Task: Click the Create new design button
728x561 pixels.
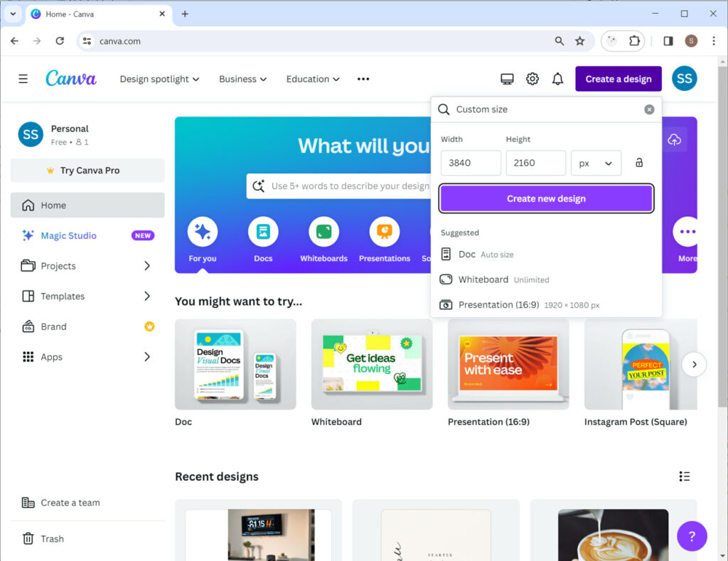Action: click(x=545, y=199)
